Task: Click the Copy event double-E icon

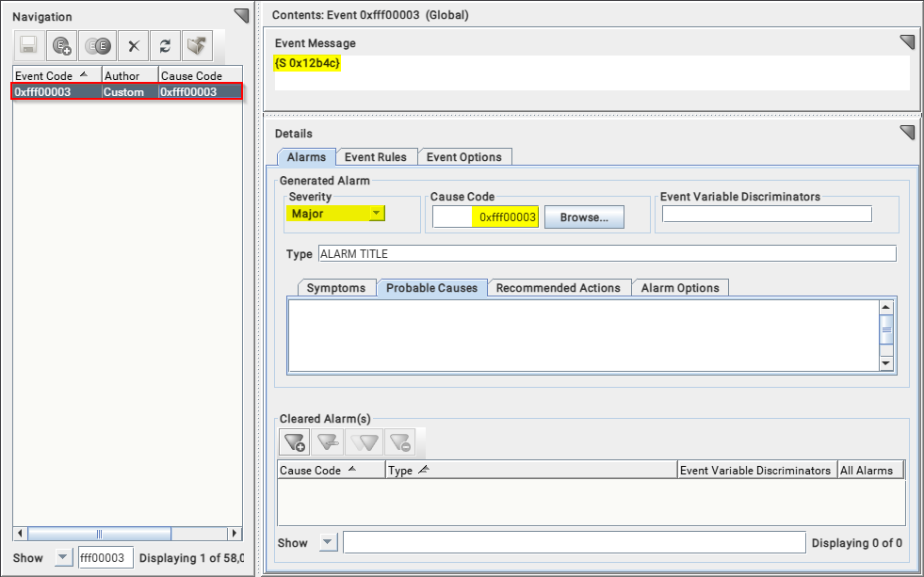Action: [x=97, y=45]
